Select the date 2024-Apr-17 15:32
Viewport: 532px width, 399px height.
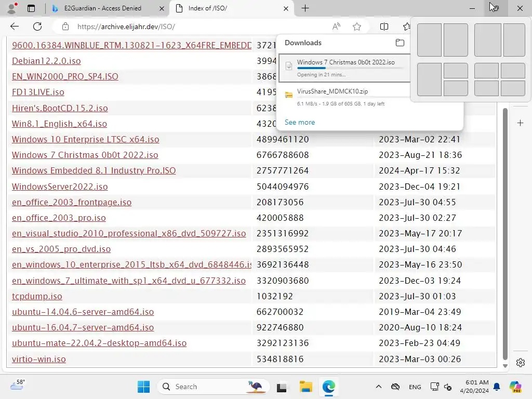(x=419, y=170)
